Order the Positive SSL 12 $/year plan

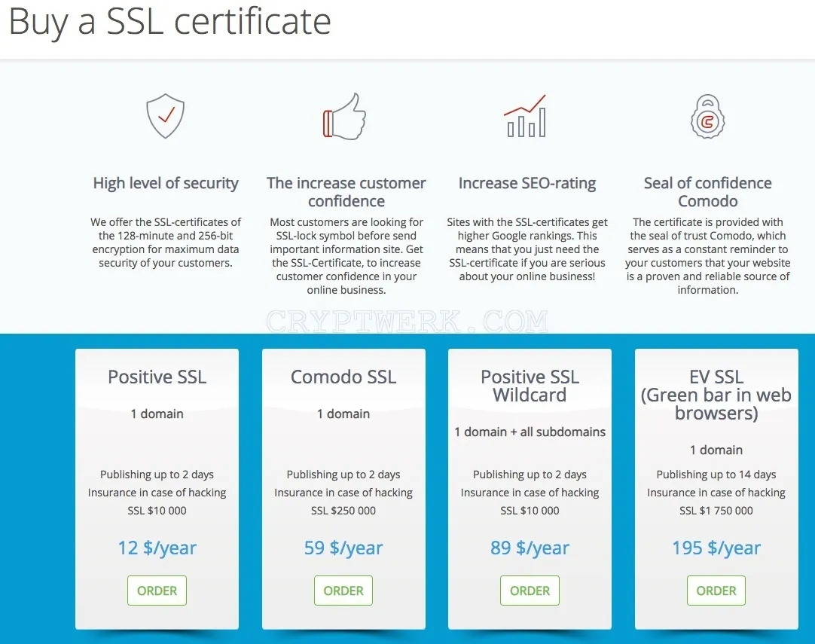[x=157, y=591]
